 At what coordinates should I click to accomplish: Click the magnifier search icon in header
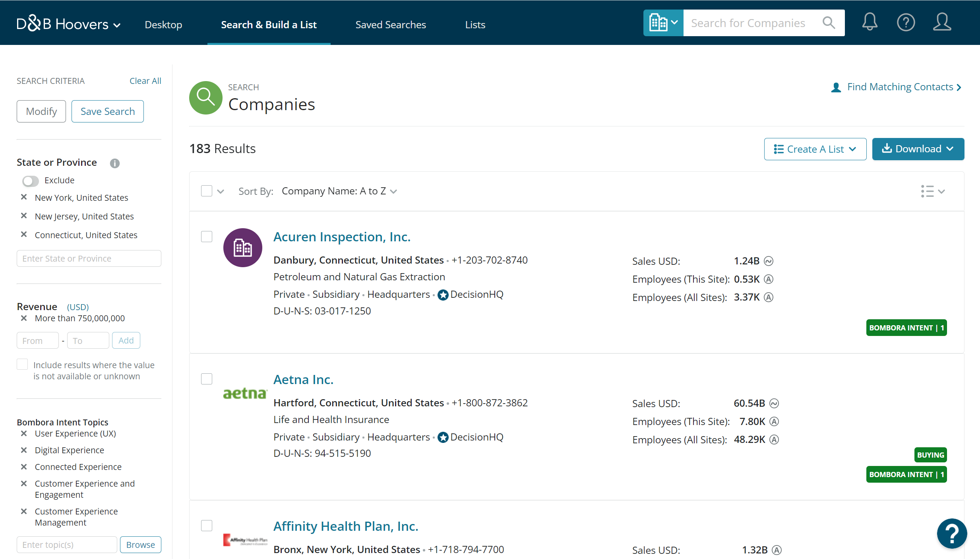(x=829, y=23)
